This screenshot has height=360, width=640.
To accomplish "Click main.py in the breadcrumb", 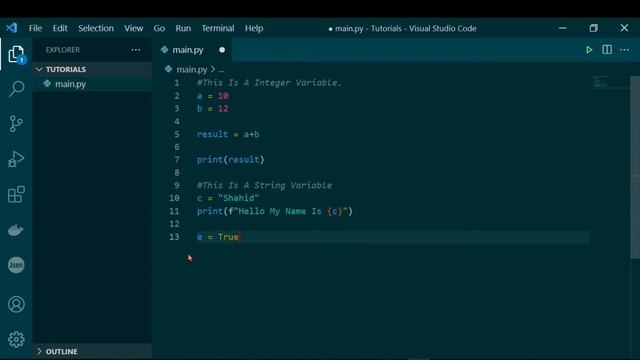I will click(192, 69).
